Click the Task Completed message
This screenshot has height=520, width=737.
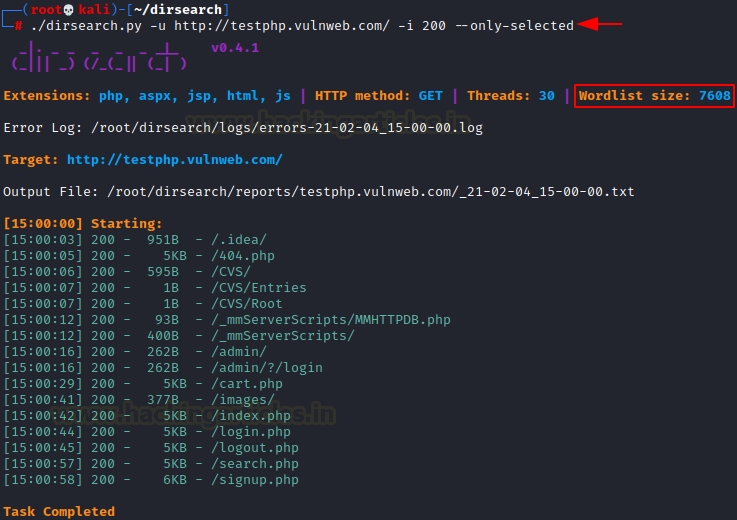point(59,512)
